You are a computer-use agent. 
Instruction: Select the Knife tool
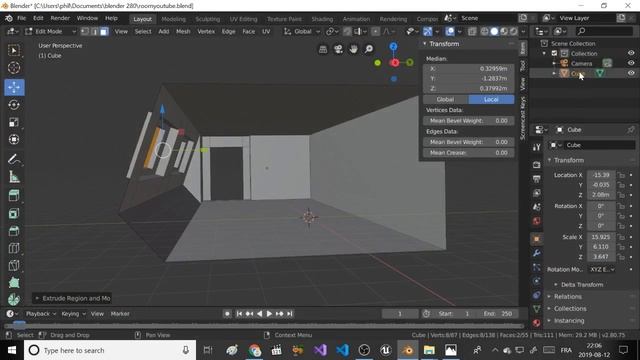[14, 265]
